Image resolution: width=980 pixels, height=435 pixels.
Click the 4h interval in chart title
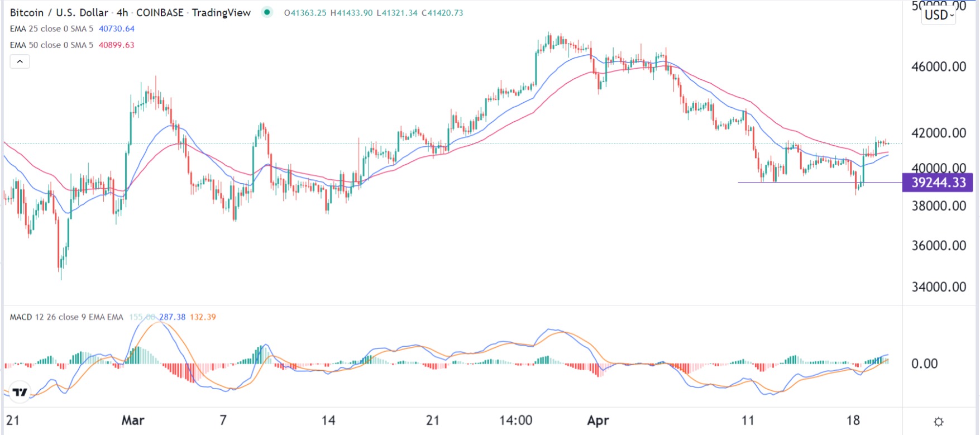coord(122,12)
